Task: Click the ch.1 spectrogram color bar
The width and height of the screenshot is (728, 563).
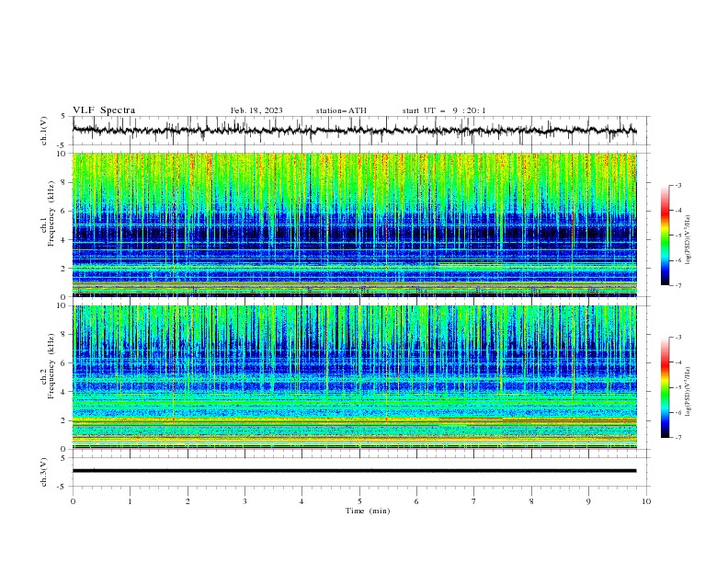Action: coord(665,235)
